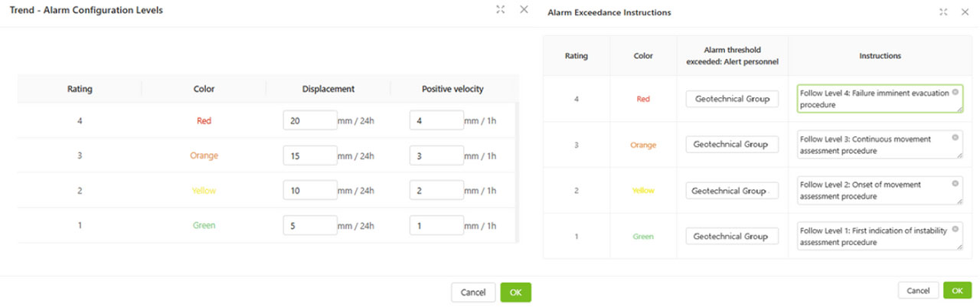Confirm the Alarm Exceedance Instructions with OK
The height and width of the screenshot is (308, 980).
[x=957, y=290]
